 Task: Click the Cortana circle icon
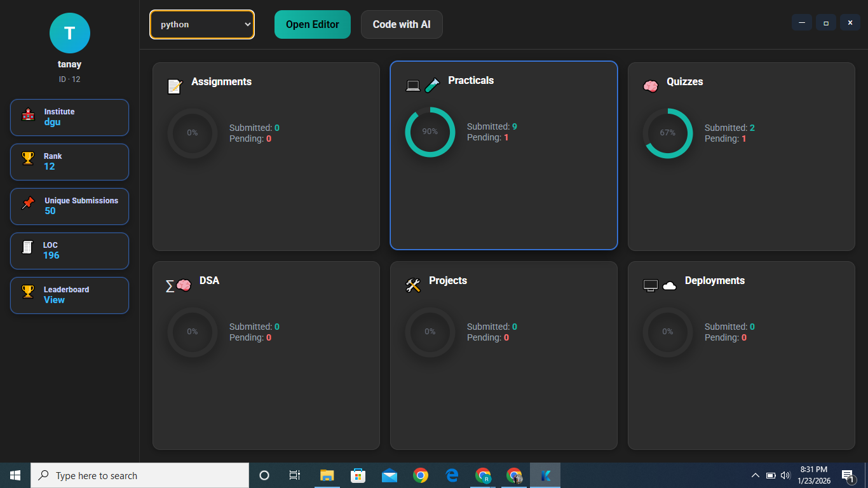pyautogui.click(x=264, y=475)
